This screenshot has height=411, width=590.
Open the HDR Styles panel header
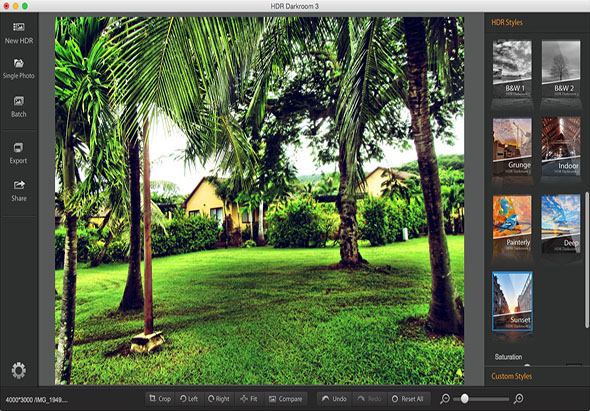(x=506, y=23)
